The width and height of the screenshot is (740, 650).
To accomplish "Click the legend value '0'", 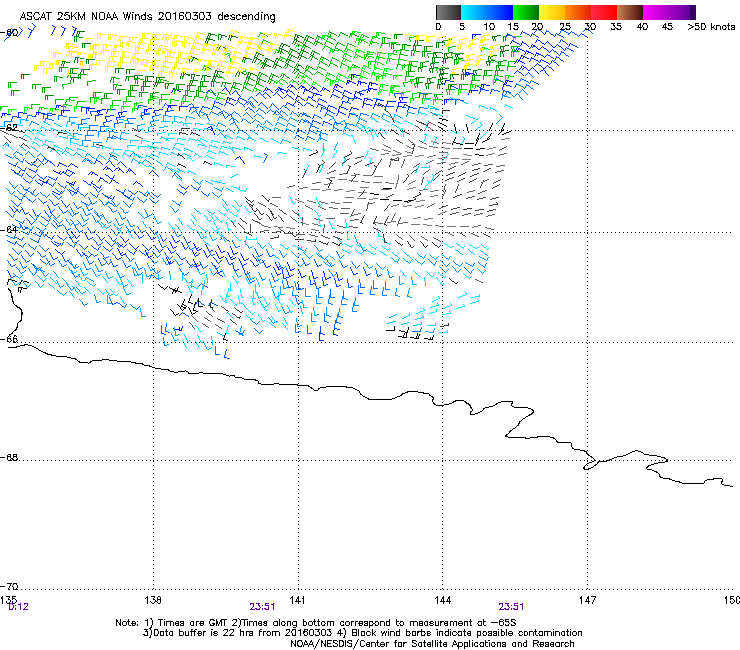I will click(x=438, y=27).
